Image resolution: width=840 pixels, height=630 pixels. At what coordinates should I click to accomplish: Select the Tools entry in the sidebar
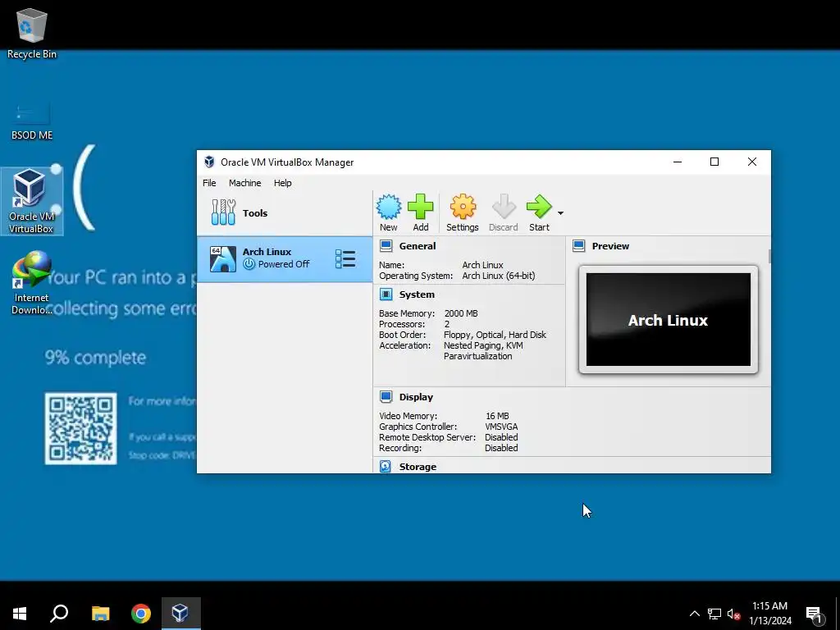tap(285, 213)
